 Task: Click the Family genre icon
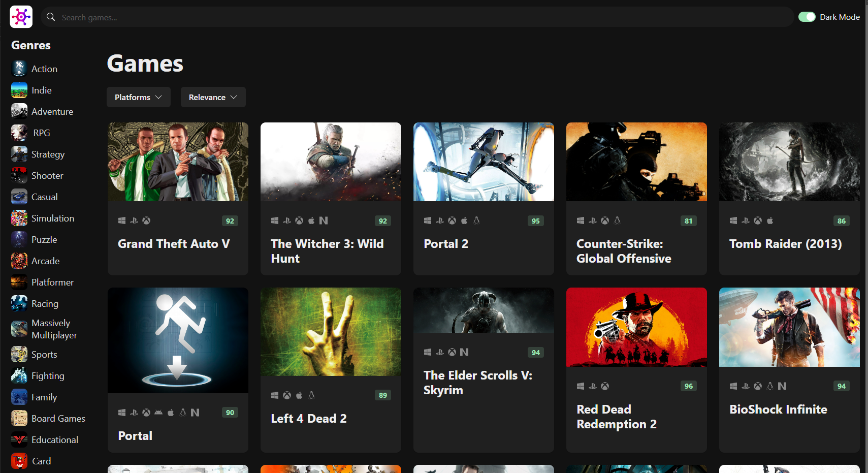(19, 397)
